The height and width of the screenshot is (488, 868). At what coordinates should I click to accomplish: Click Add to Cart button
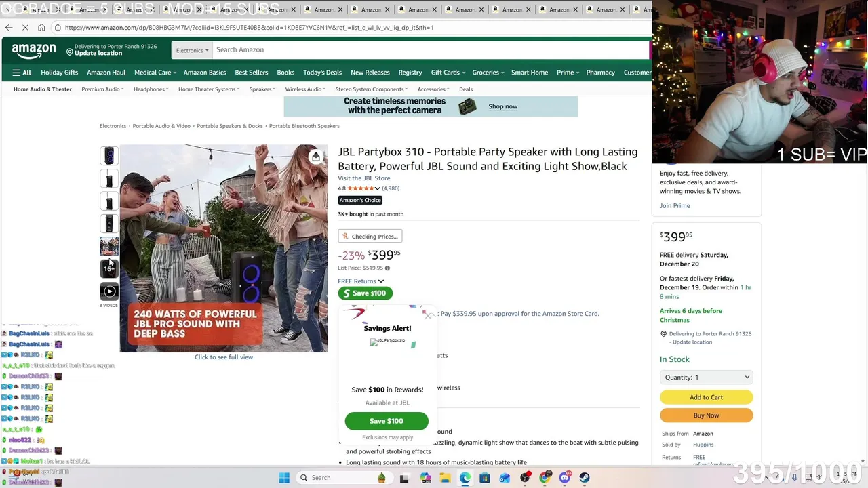(706, 397)
